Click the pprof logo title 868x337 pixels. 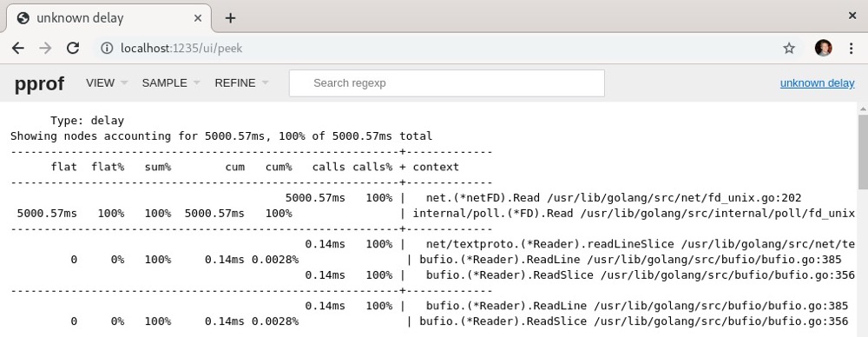pos(39,83)
